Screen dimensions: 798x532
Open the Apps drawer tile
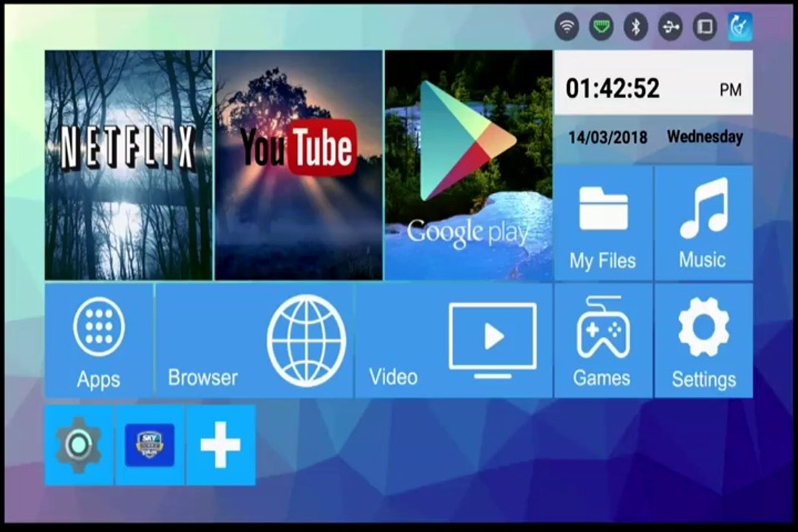pos(99,341)
